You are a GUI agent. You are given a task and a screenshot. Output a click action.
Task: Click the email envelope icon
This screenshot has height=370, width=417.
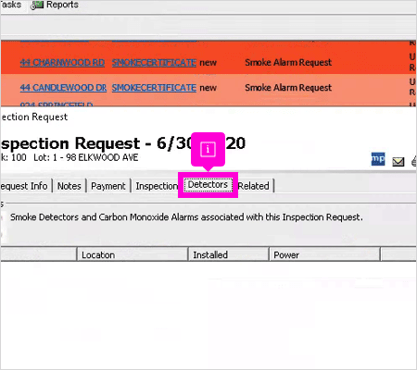[x=398, y=162]
